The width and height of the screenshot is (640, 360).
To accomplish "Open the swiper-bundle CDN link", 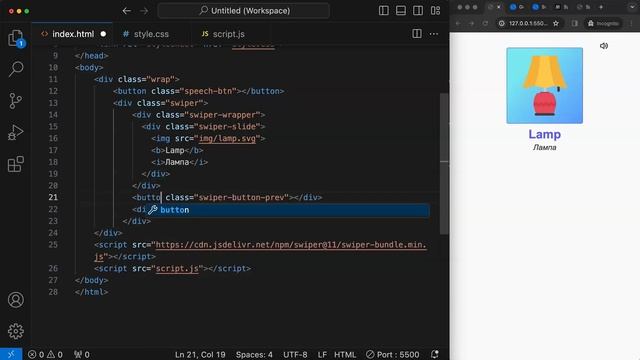I will point(291,245).
